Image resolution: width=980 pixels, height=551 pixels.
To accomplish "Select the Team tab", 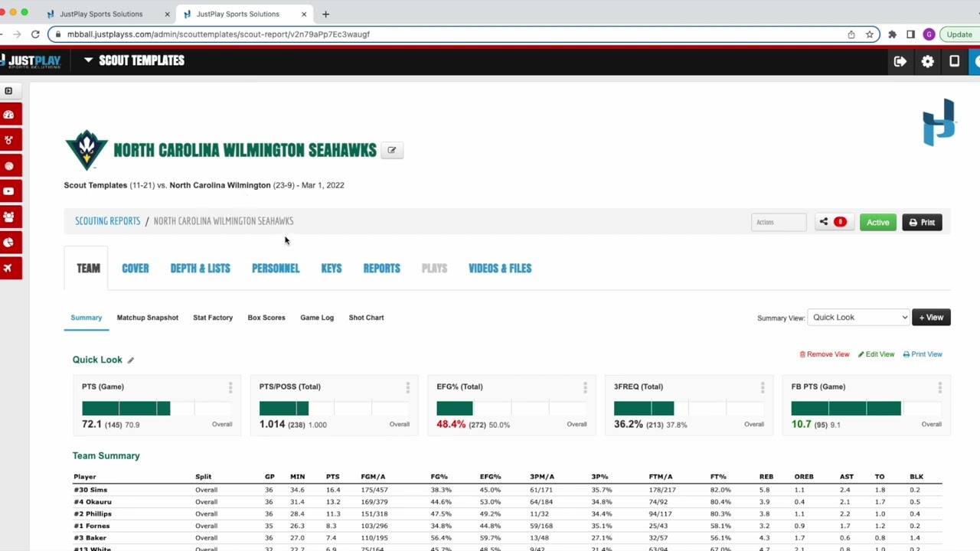I will [x=88, y=269].
